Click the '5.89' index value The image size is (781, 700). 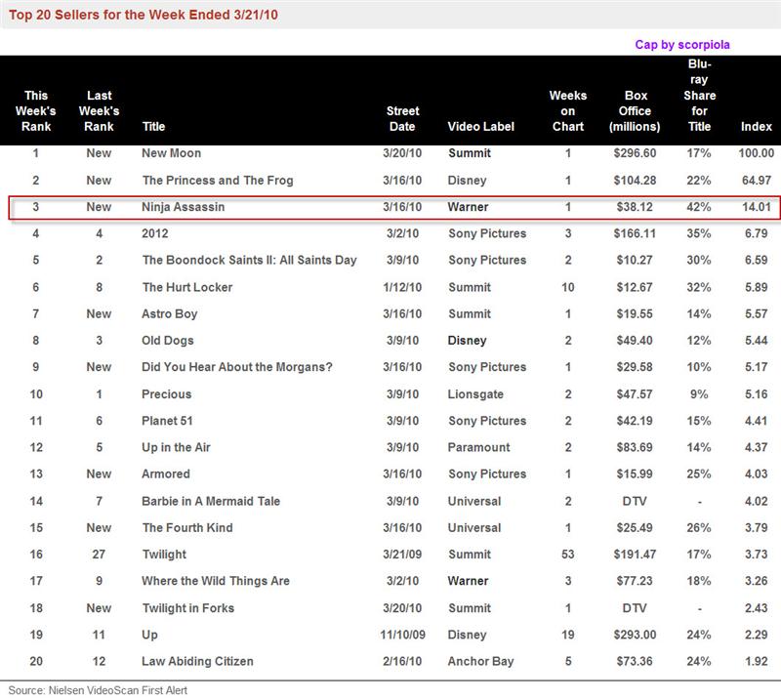[756, 287]
